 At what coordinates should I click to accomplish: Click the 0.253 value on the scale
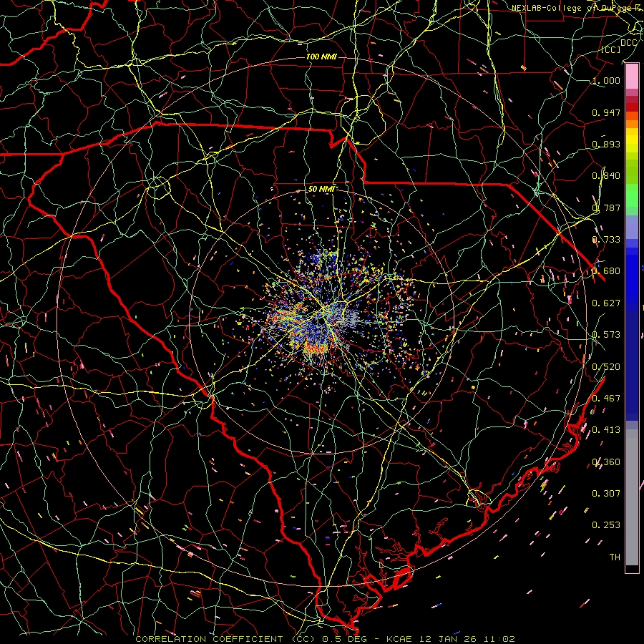point(606,525)
